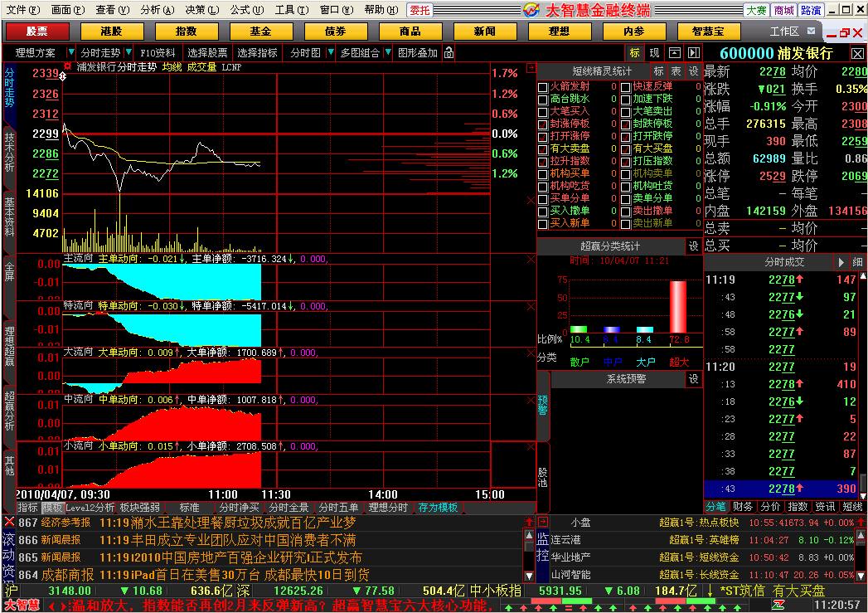Image resolution: width=868 pixels, height=613 pixels.
Task: Close the 大流向 indicator sub-chart
Action: point(531,353)
